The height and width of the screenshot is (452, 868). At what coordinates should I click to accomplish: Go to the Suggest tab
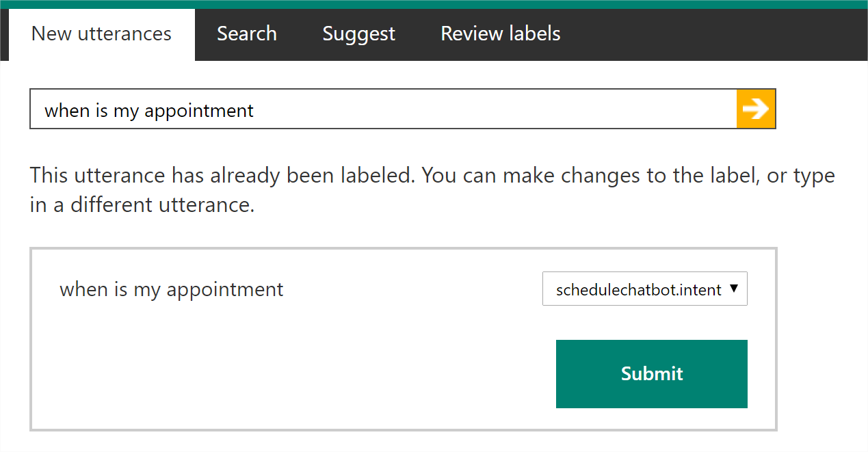tap(358, 34)
